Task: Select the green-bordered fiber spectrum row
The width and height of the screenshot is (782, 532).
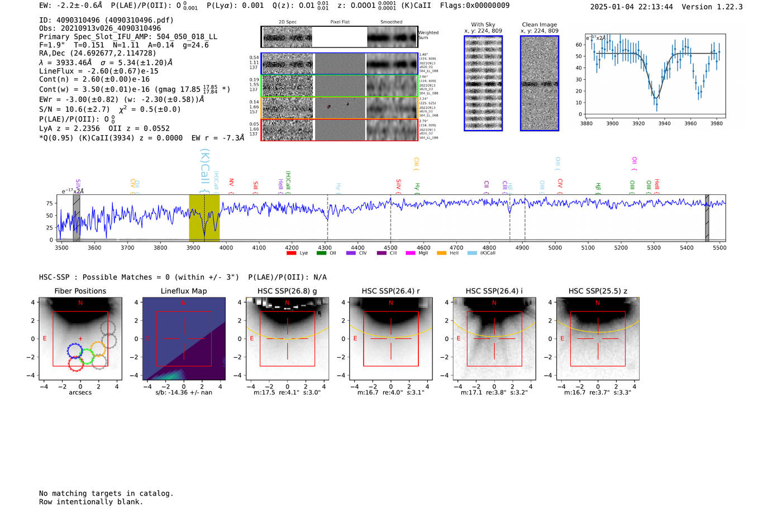Action: click(339, 86)
